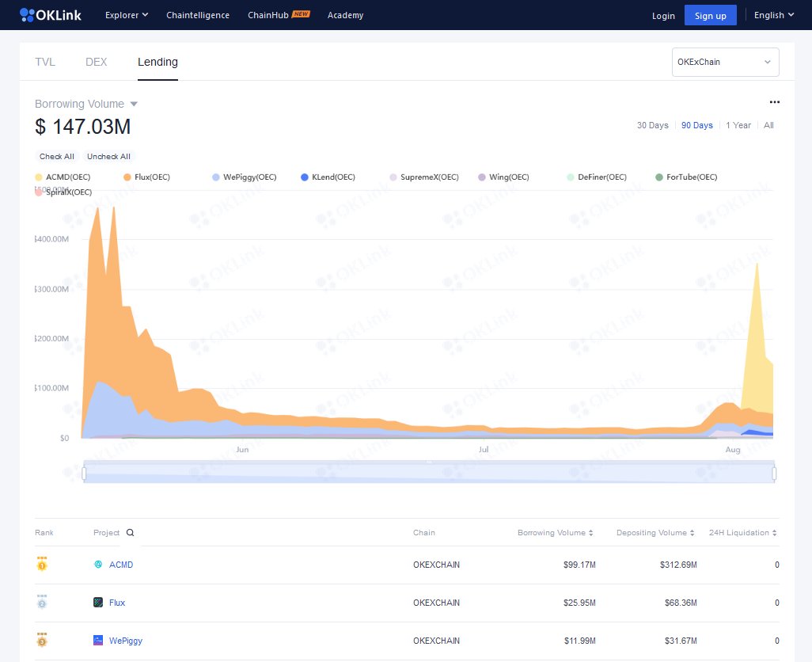
Task: Sort by Borrowing Volume arrows
Action: tap(591, 532)
